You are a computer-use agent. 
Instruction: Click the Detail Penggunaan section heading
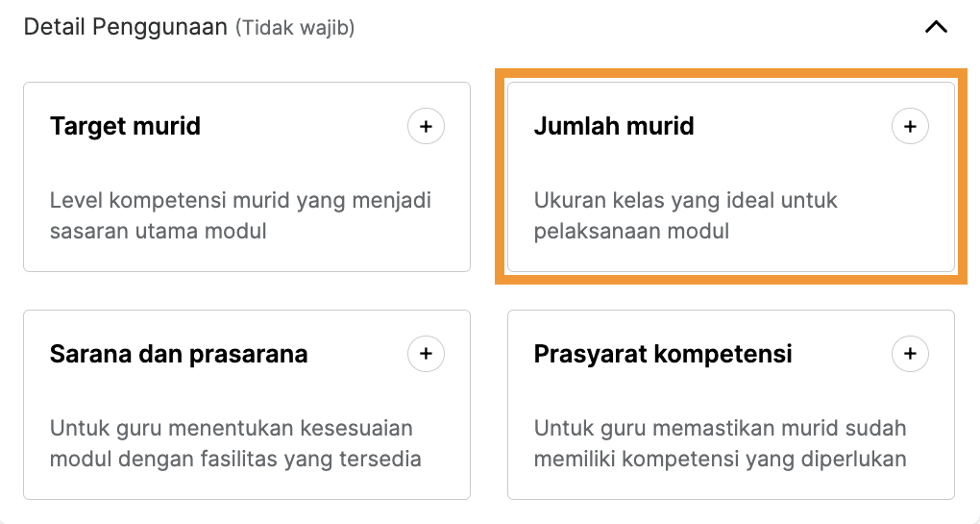coord(126,27)
